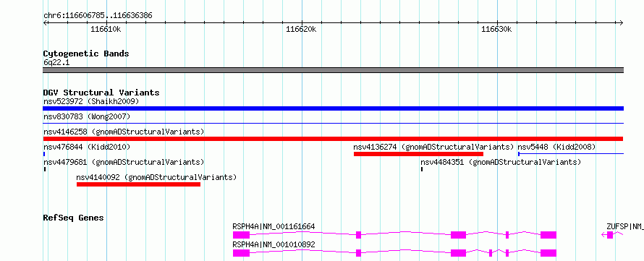
Task: Click the ZUFSP gene exon box
Action: click(x=610, y=235)
